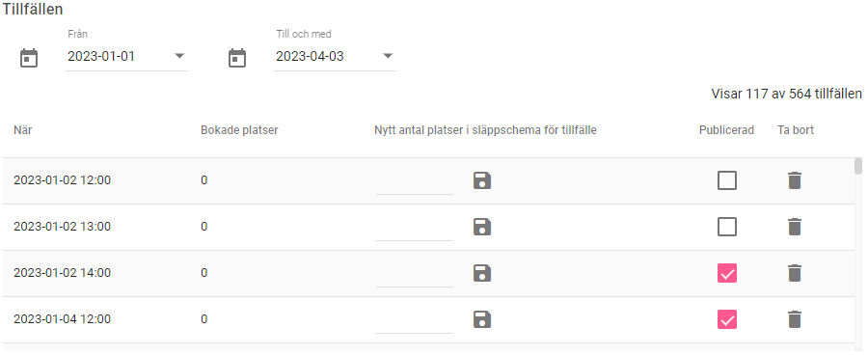
Task: Save seats for the 2023-01-02 14:00 row
Action: pyautogui.click(x=482, y=273)
